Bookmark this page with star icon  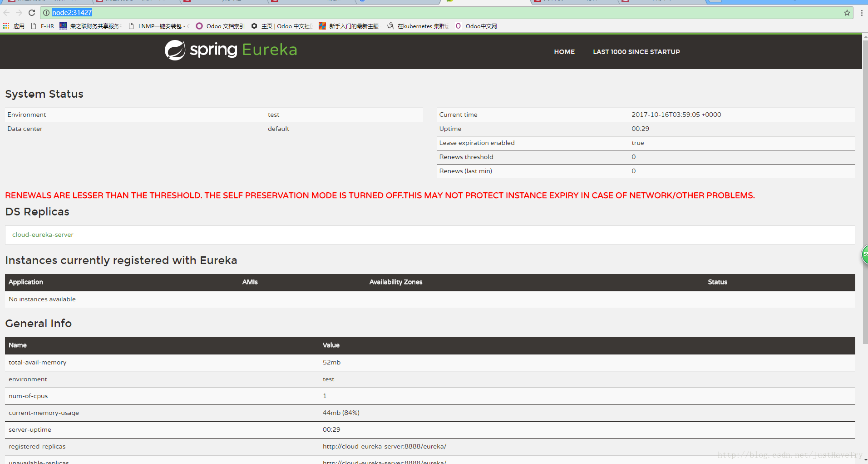tap(847, 13)
